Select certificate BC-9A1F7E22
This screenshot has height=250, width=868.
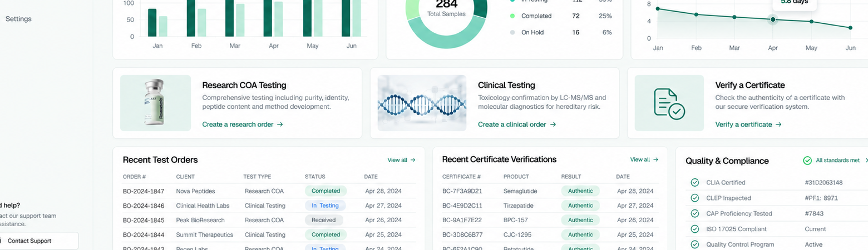click(x=462, y=220)
